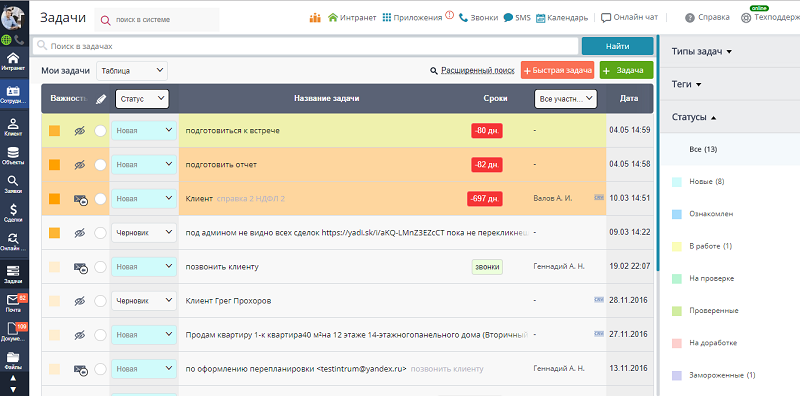Click the CRM badge in Валов А. И. row
Viewport: 800px width, 396px height.
click(599, 197)
